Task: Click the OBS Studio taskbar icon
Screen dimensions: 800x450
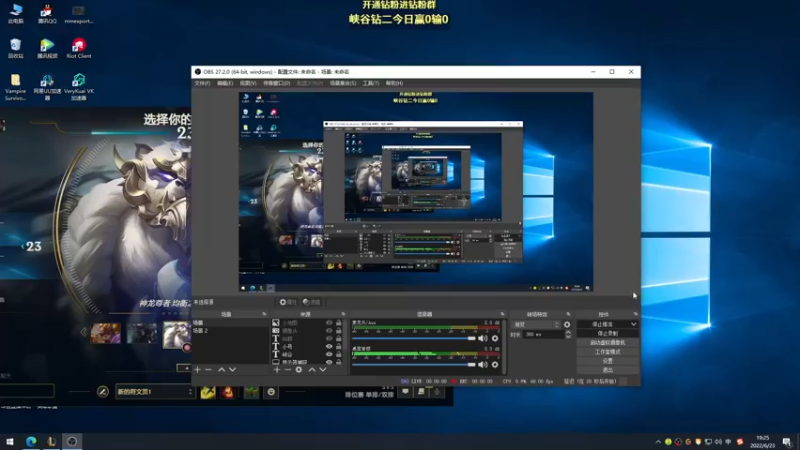Action: (x=72, y=441)
